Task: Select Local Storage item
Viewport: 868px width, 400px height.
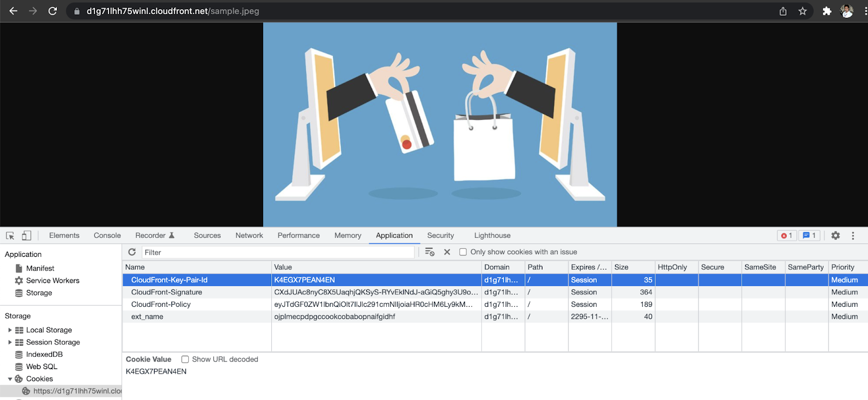Action: [49, 330]
